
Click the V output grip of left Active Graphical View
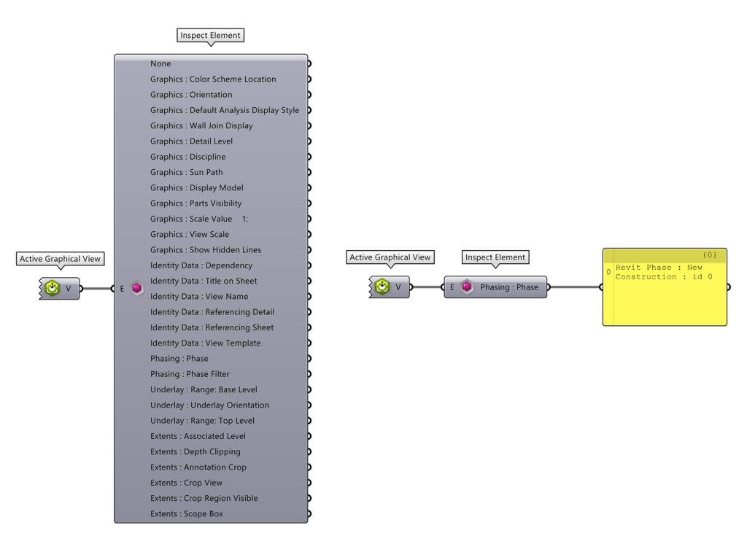[80, 288]
